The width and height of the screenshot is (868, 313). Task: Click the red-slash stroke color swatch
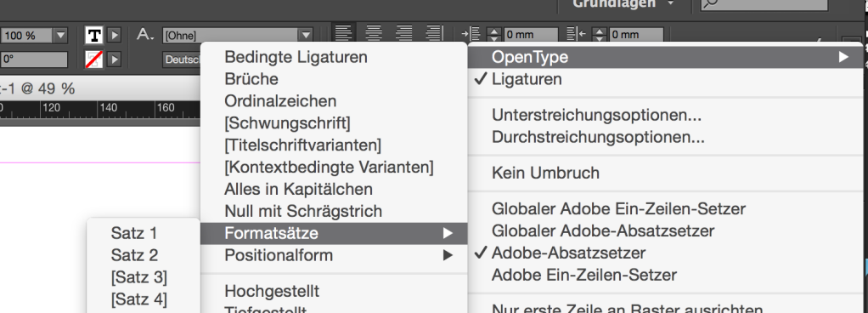click(94, 60)
